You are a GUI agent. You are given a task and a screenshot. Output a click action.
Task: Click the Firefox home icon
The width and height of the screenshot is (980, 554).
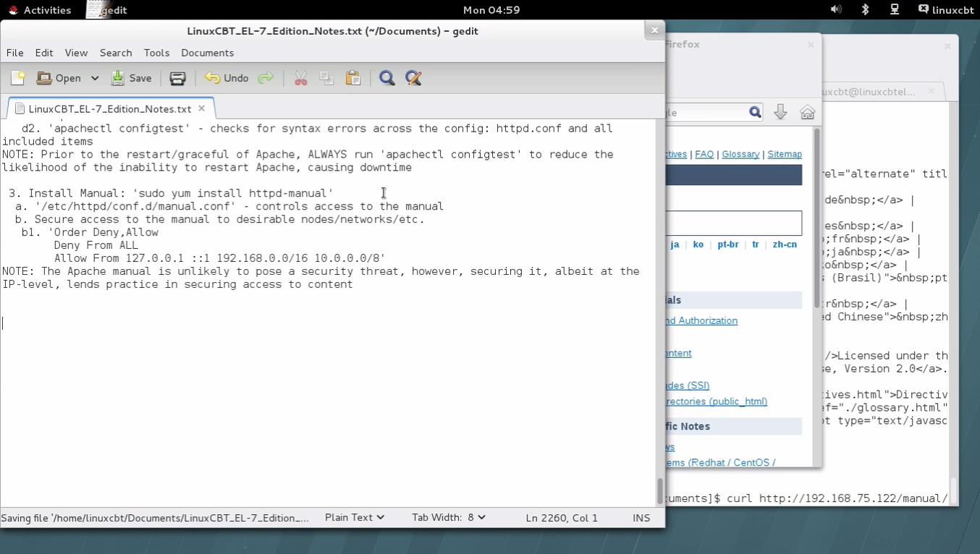(x=808, y=112)
